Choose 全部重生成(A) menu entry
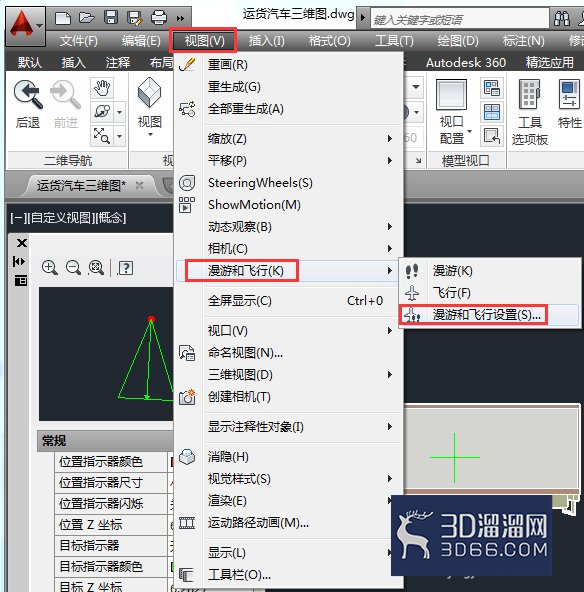The width and height of the screenshot is (584, 592). click(x=288, y=109)
